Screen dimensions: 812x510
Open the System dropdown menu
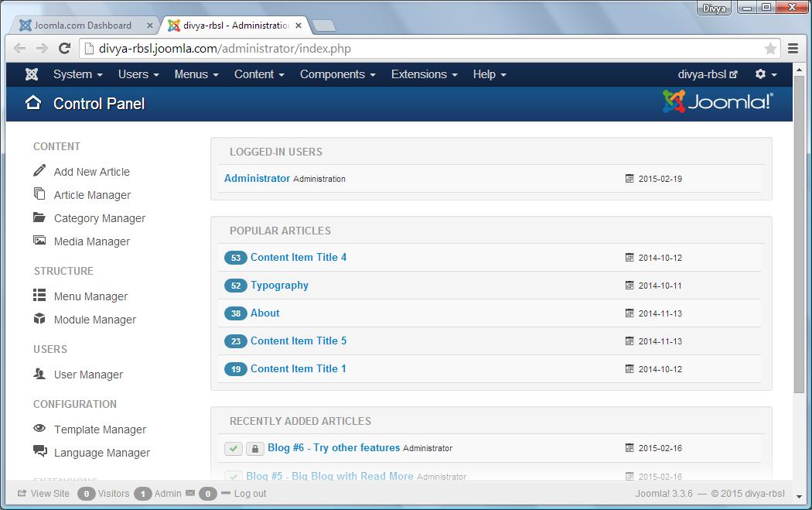pyautogui.click(x=77, y=74)
